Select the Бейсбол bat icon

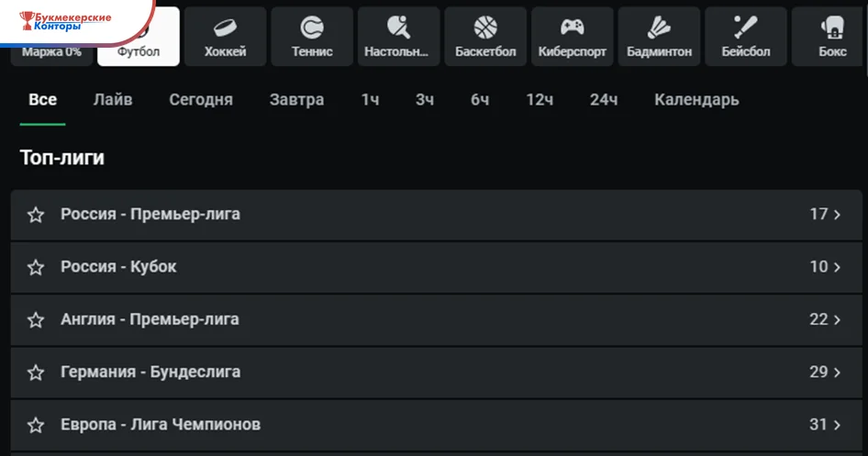[x=745, y=28]
